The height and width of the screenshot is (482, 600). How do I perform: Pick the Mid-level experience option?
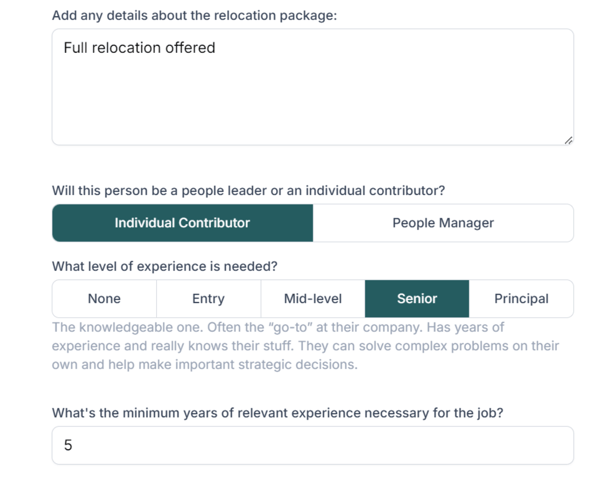[x=313, y=298]
